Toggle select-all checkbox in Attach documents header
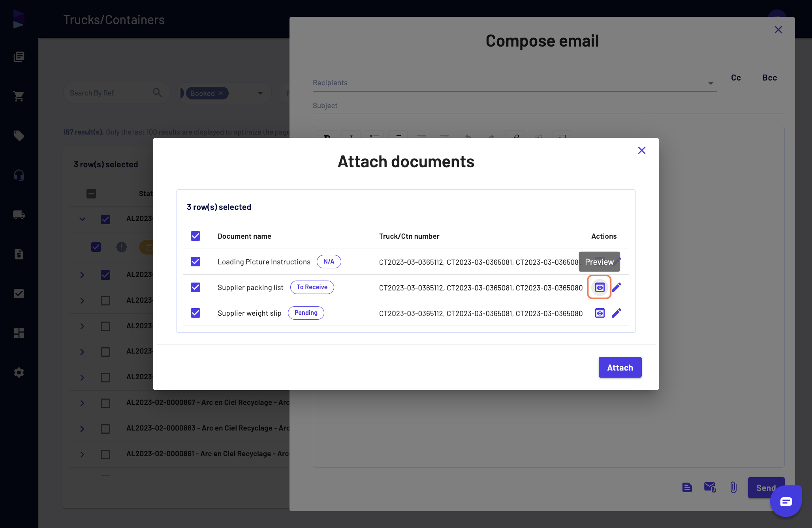The height and width of the screenshot is (528, 812). point(195,236)
